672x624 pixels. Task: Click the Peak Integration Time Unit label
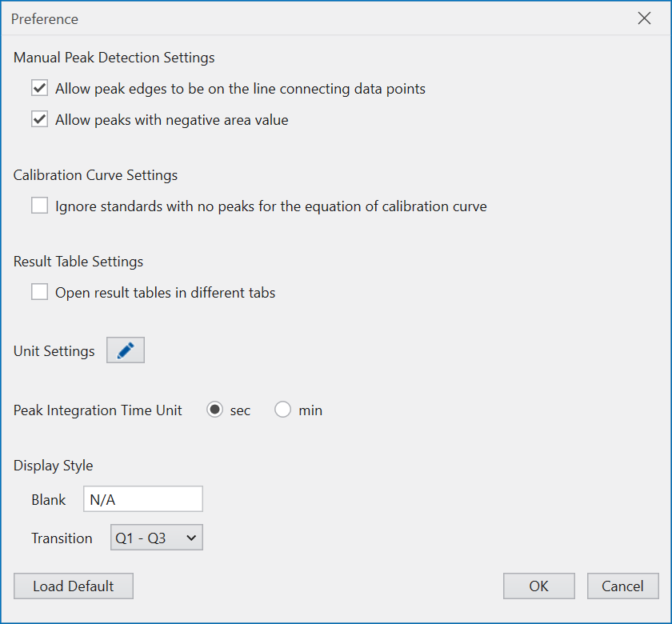click(x=98, y=410)
